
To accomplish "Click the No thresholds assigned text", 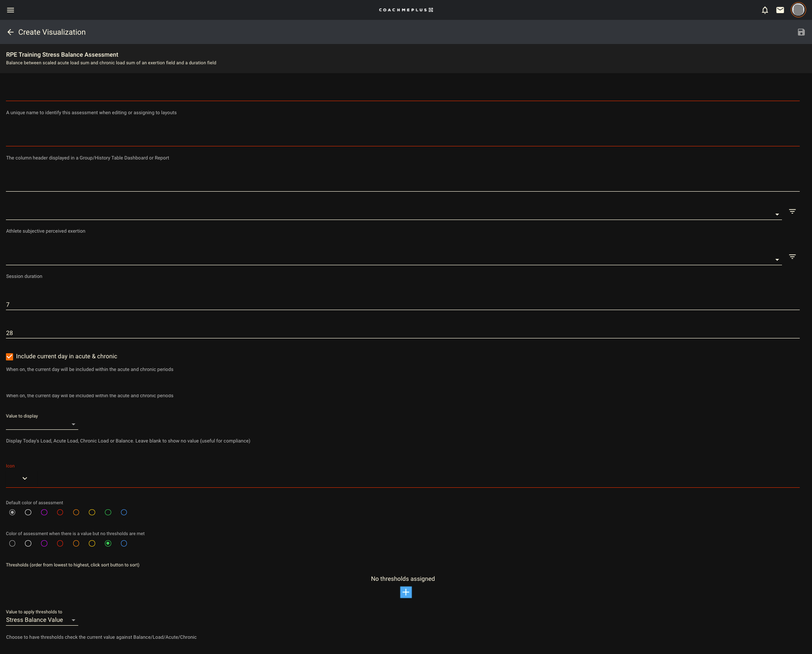I will 403,579.
